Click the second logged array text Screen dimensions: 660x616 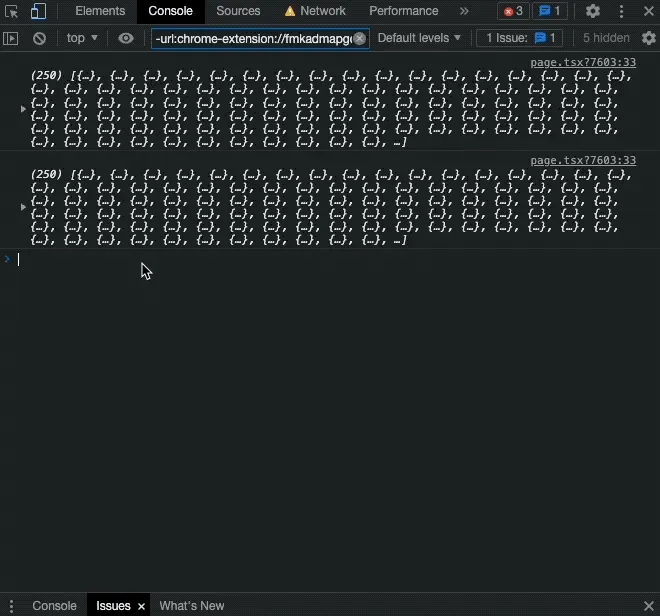tap(331, 208)
